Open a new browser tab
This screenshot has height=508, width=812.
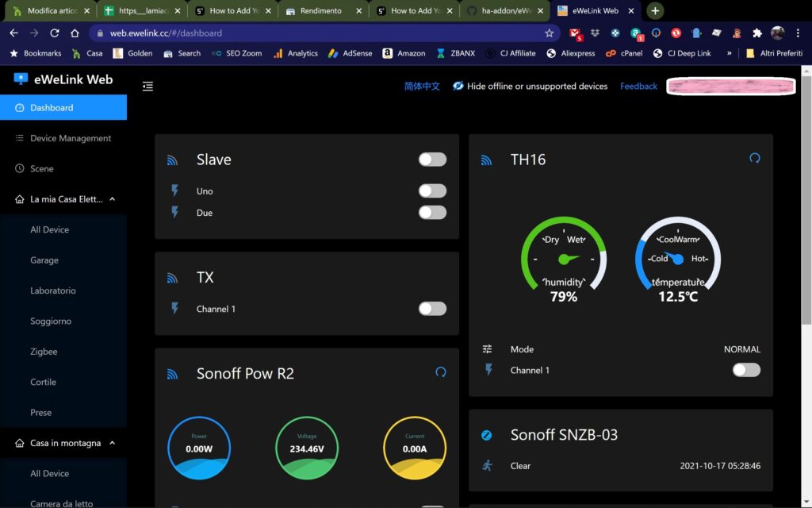tap(654, 11)
